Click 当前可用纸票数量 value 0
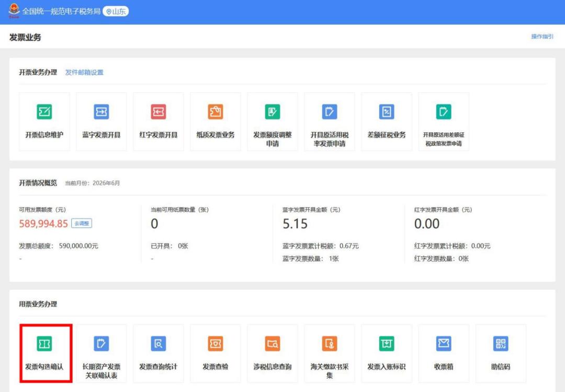The image size is (565, 392). (154, 224)
